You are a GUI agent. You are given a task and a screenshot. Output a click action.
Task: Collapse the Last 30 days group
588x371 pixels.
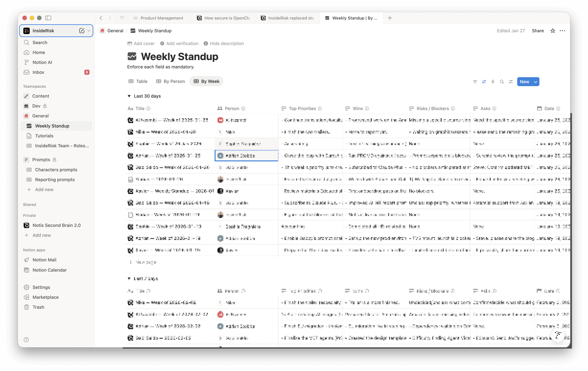[x=129, y=96]
